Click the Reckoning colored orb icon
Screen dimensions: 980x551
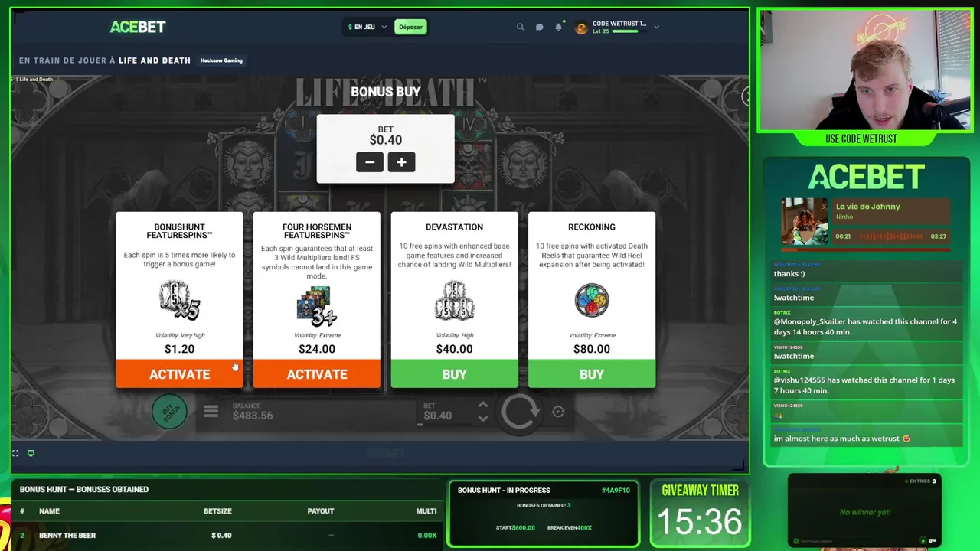[x=592, y=300]
